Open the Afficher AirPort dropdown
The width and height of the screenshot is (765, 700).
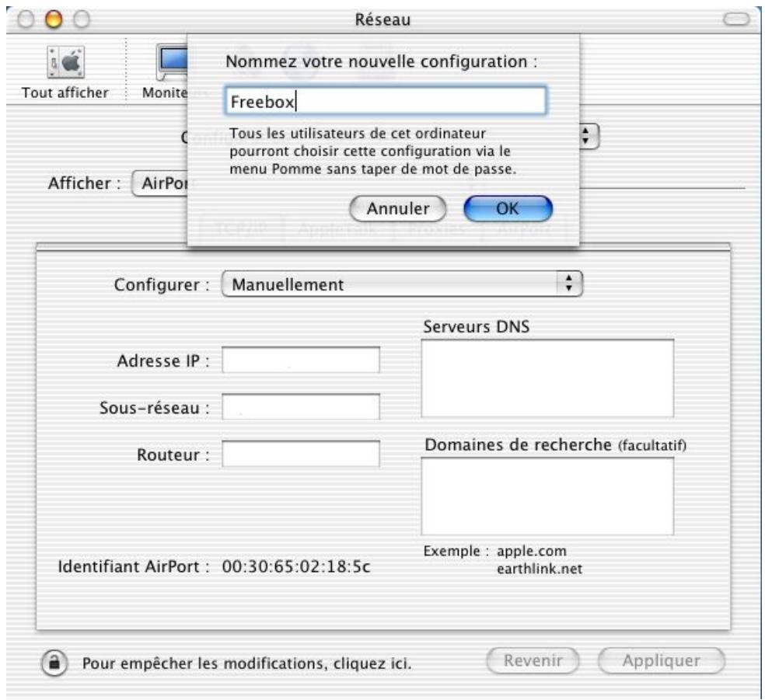161,183
